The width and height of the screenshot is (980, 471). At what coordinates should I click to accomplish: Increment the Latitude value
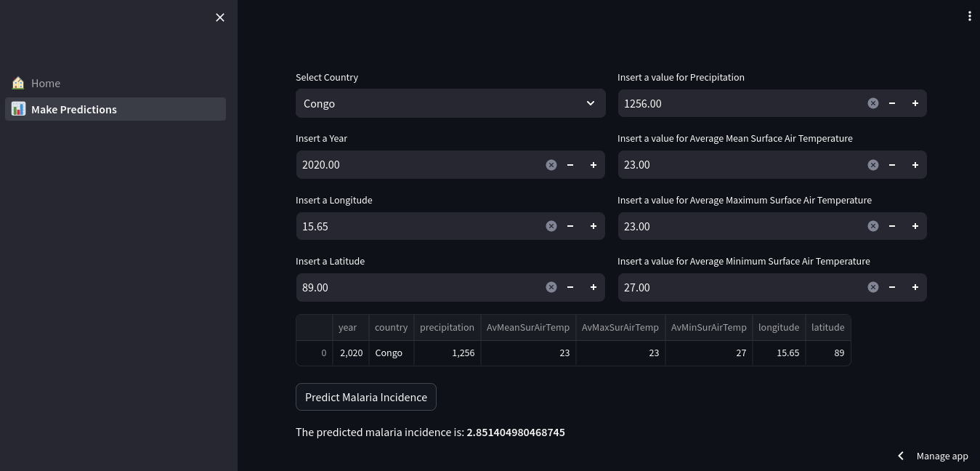tap(593, 287)
